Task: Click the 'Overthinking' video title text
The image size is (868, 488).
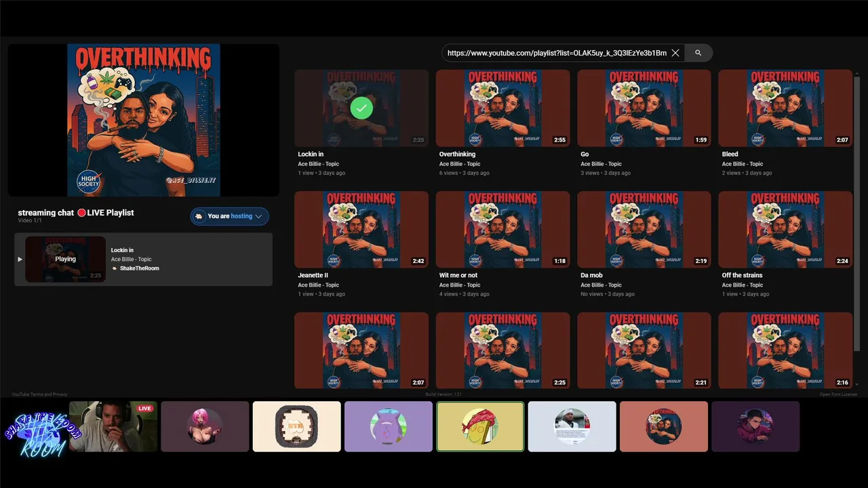Action: tap(457, 155)
